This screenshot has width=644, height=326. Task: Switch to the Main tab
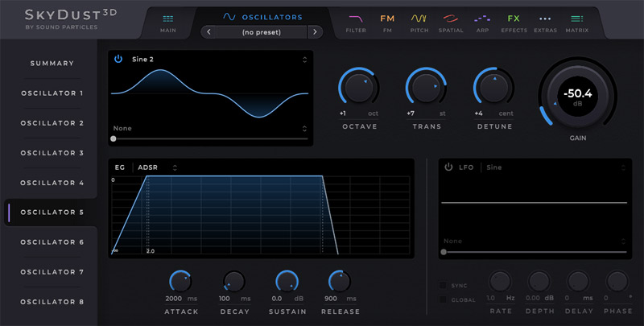tap(167, 22)
